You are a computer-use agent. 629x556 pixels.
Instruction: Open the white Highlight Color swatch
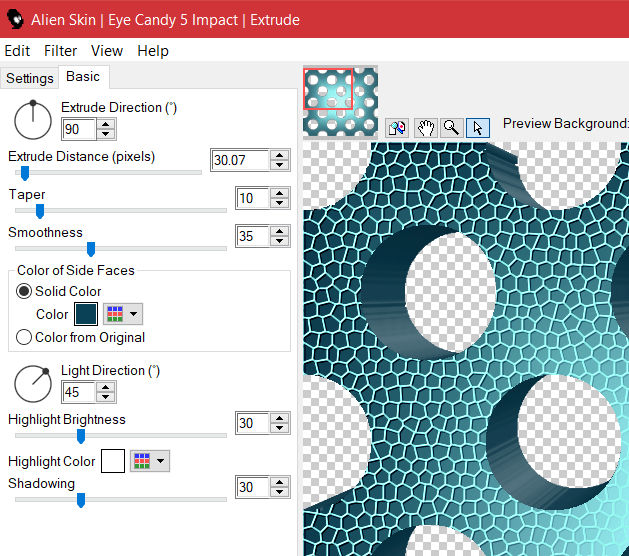point(113,461)
